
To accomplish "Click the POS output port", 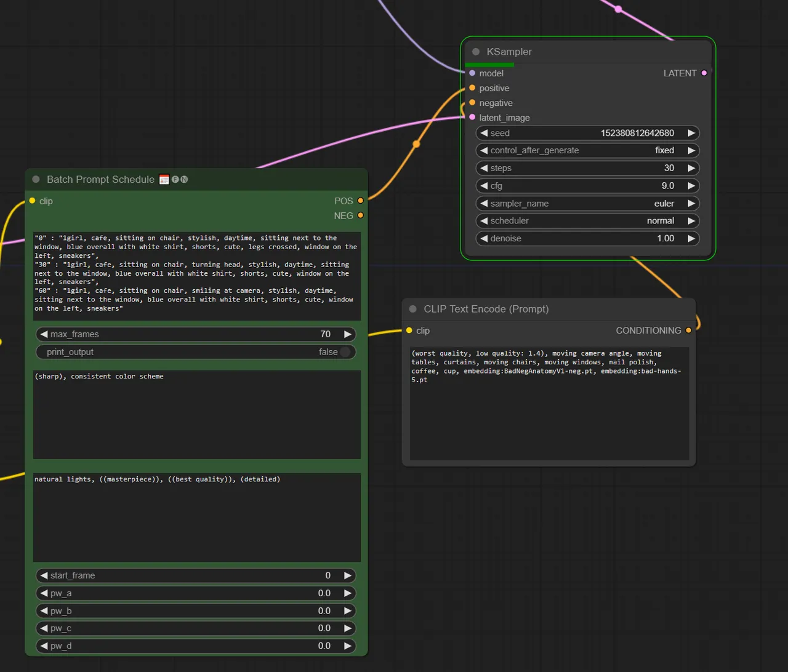I will pyautogui.click(x=360, y=201).
